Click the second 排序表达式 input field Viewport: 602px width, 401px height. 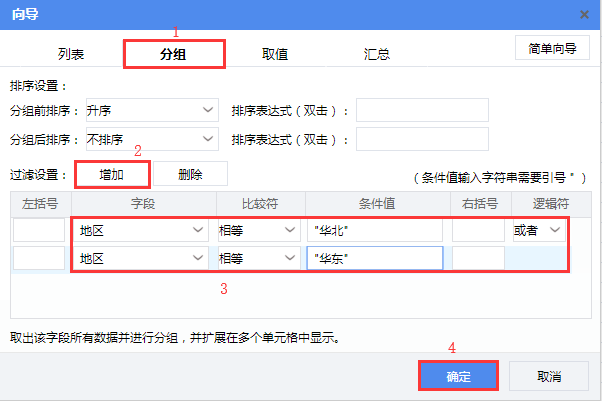(422, 138)
